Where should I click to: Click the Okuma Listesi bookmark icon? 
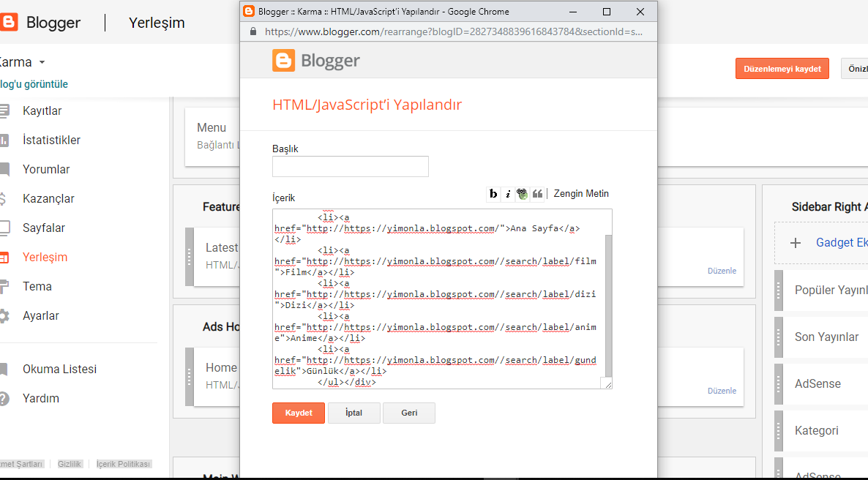tap(4, 370)
